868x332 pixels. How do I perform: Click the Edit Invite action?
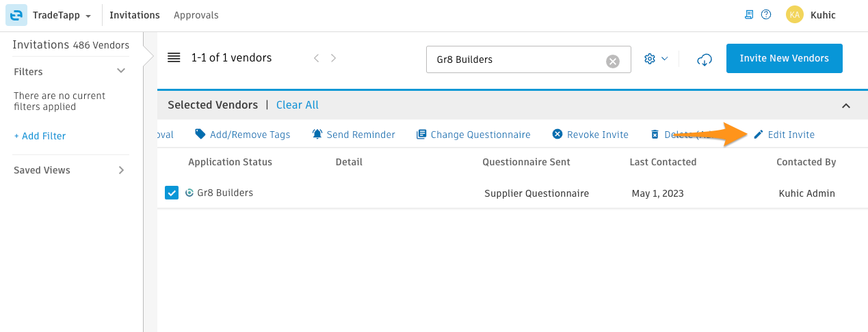point(784,135)
